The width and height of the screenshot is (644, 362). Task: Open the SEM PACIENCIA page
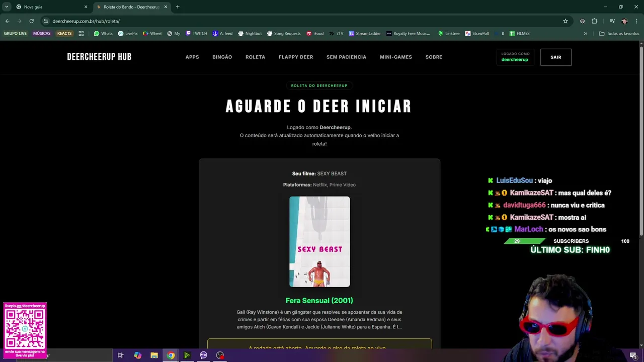[346, 57]
